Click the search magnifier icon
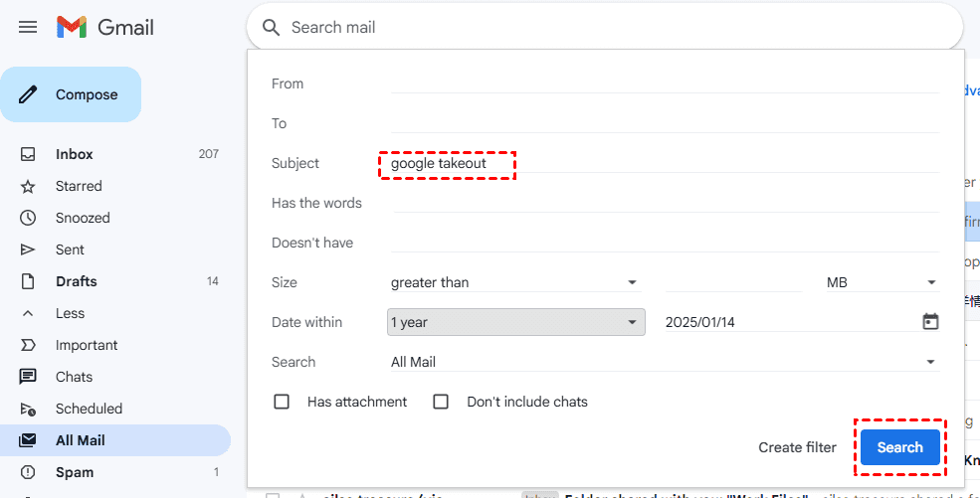This screenshot has width=980, height=498. [x=271, y=28]
